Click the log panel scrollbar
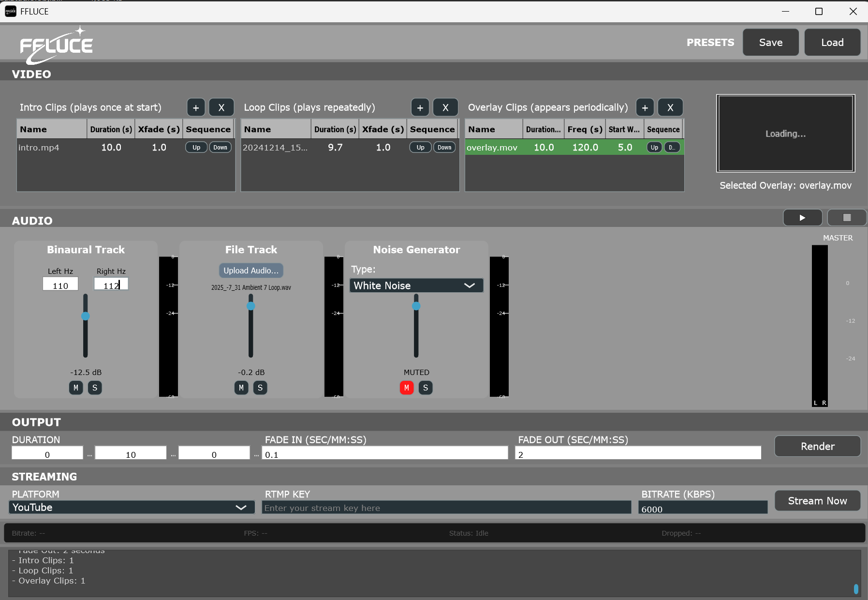 pos(856,589)
